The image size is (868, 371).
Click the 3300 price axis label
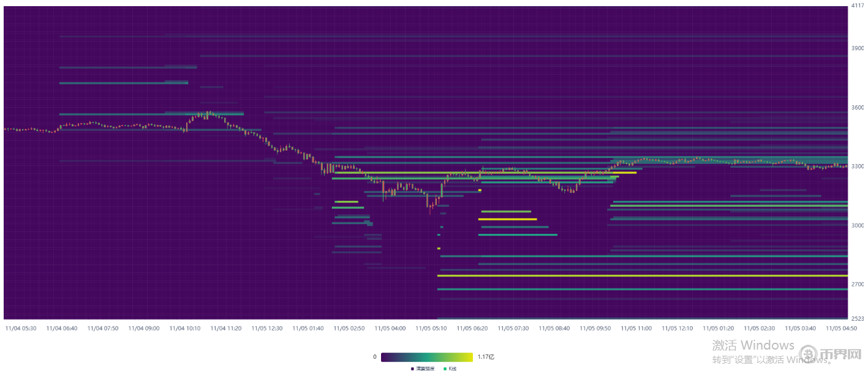858,167
